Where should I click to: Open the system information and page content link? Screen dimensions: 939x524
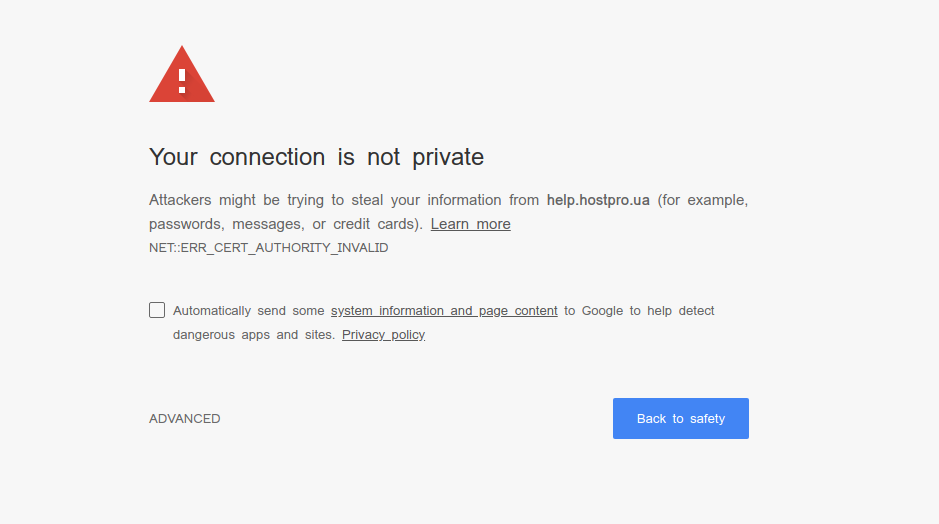pyautogui.click(x=444, y=311)
